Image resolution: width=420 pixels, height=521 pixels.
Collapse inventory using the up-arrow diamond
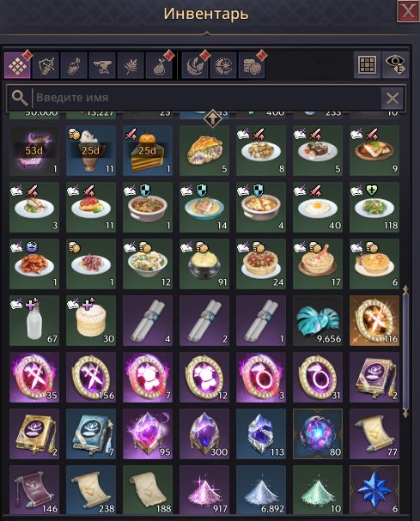(x=213, y=118)
